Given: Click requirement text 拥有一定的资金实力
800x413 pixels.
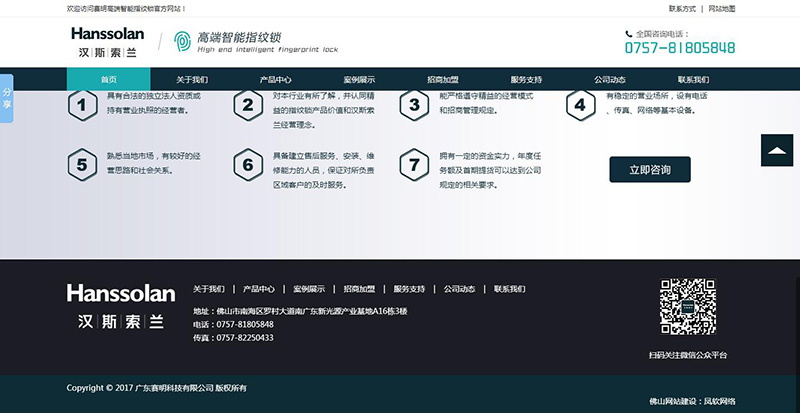Looking at the screenshot, I should click(490, 171).
